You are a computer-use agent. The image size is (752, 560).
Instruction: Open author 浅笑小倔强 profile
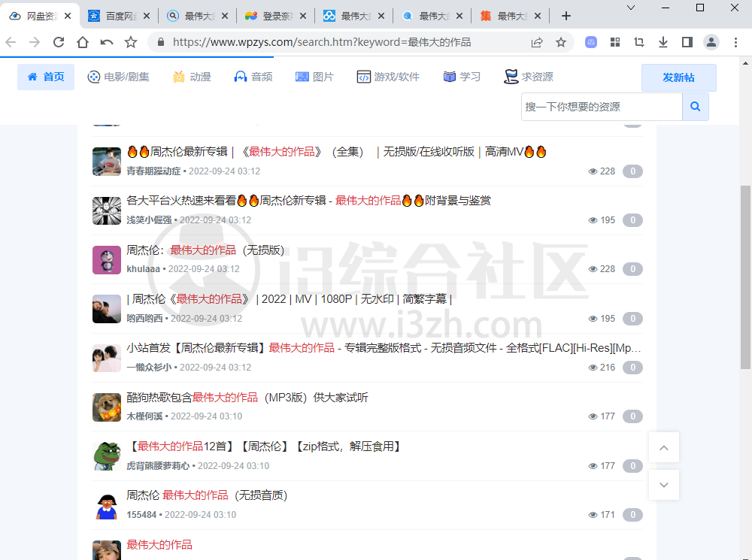[x=149, y=220]
